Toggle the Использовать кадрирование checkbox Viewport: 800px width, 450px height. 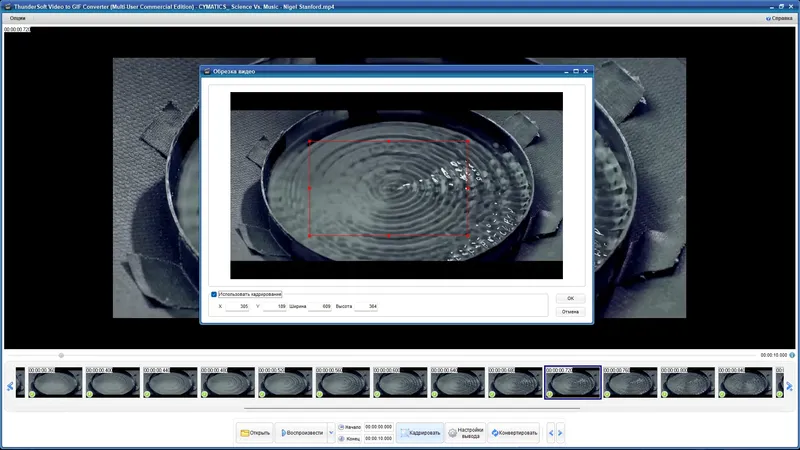click(214, 294)
